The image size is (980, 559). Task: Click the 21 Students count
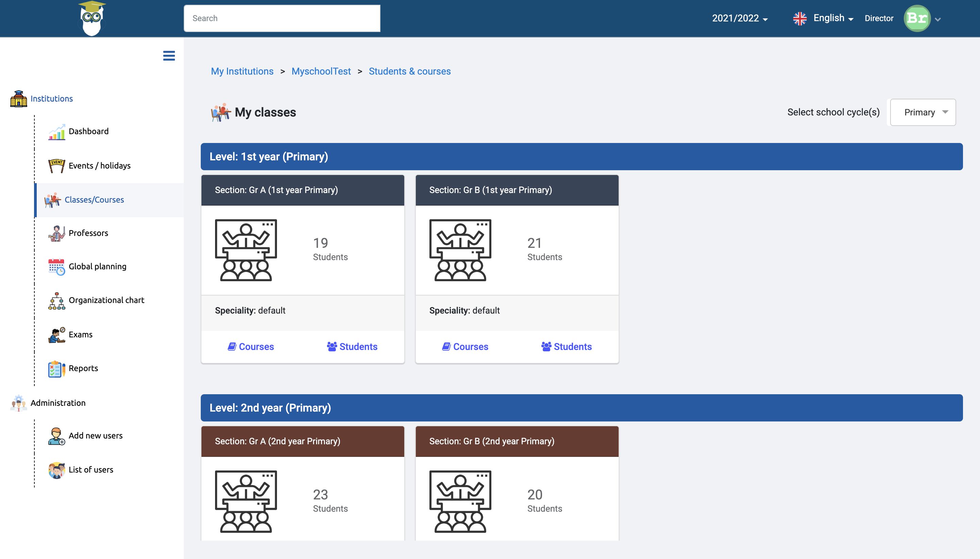(x=544, y=249)
